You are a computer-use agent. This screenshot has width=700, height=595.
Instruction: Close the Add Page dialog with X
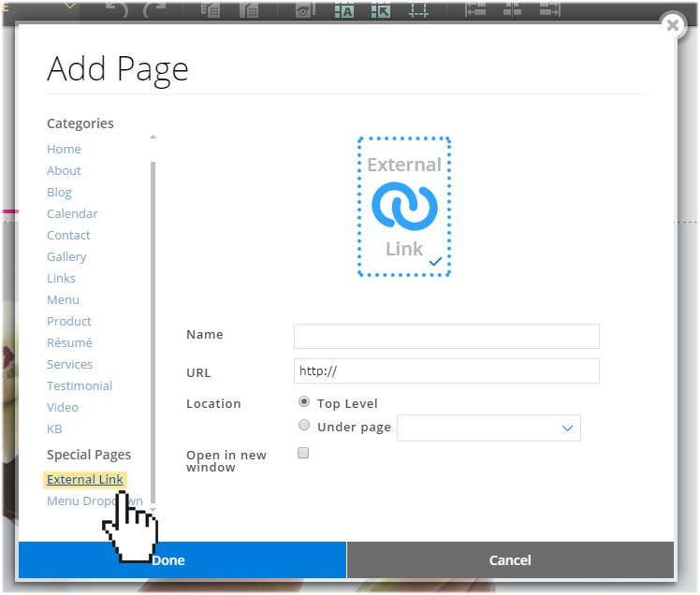[673, 25]
